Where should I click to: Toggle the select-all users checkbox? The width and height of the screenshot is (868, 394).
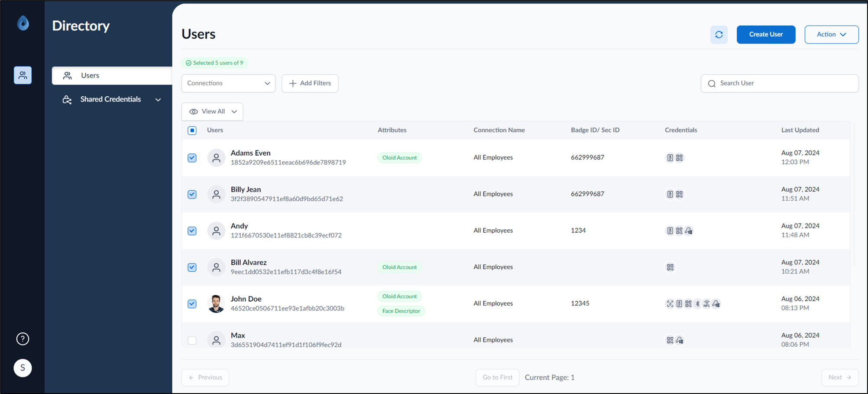click(192, 130)
